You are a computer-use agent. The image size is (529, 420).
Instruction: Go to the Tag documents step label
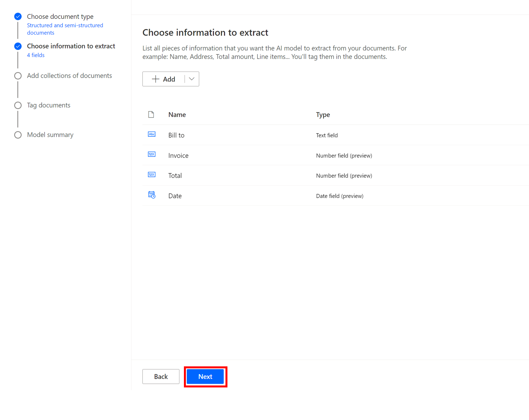49,105
